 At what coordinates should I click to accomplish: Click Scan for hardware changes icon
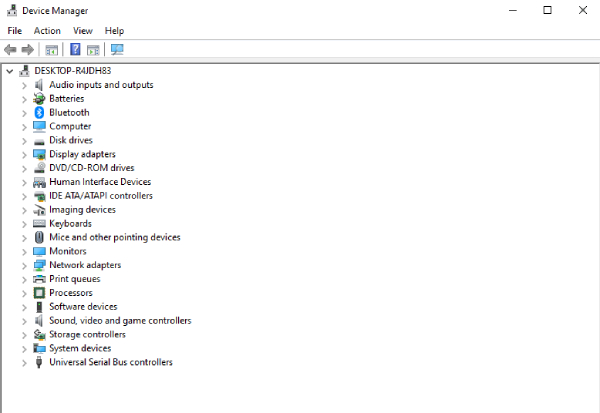[117, 49]
